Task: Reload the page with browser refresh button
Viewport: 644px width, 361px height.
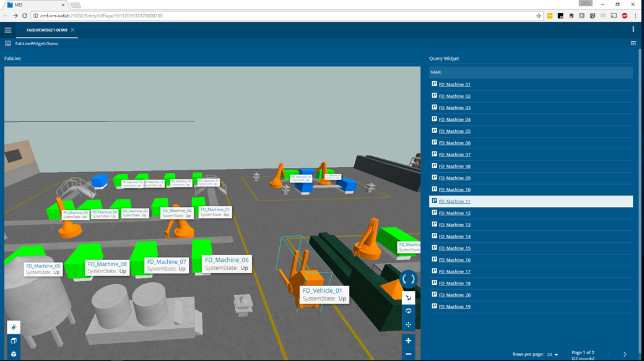Action: point(25,15)
